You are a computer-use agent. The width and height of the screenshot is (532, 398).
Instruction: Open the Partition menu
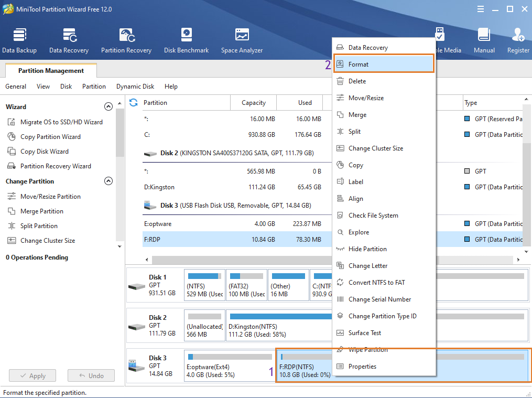pyautogui.click(x=94, y=87)
